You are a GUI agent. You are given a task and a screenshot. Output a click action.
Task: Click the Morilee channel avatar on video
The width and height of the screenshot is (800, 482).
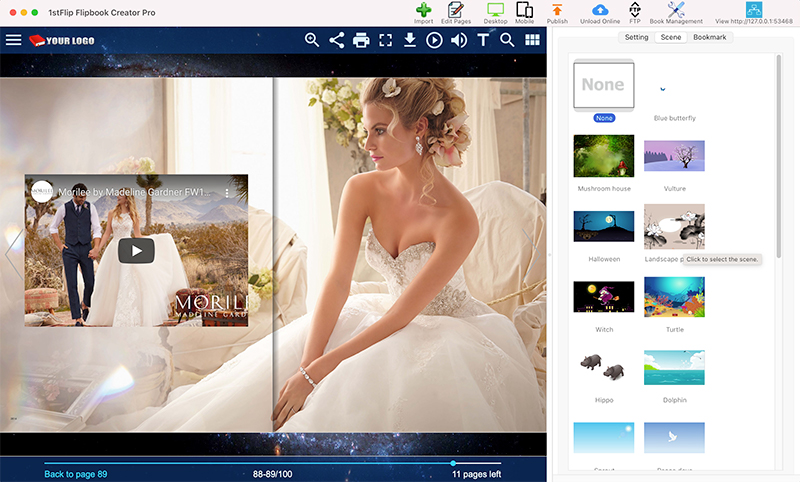click(42, 192)
